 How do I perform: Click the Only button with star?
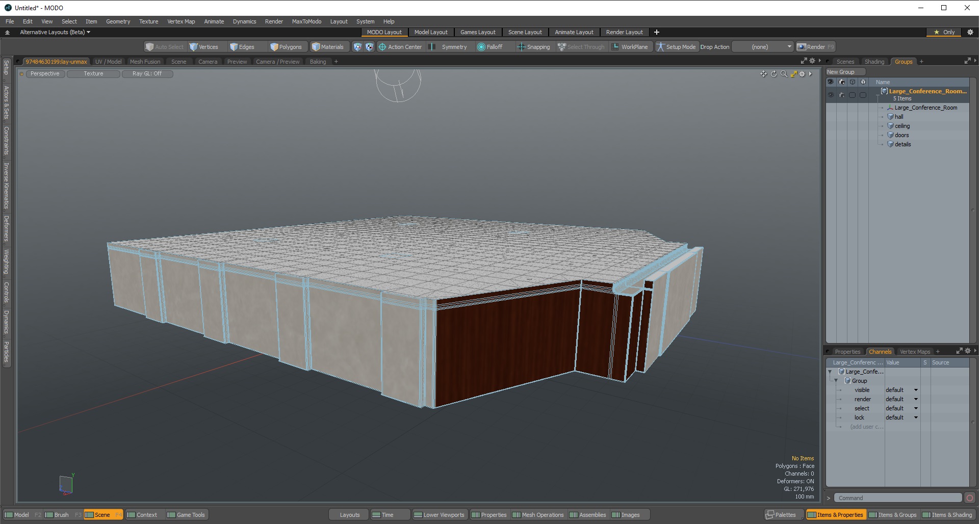coord(944,32)
